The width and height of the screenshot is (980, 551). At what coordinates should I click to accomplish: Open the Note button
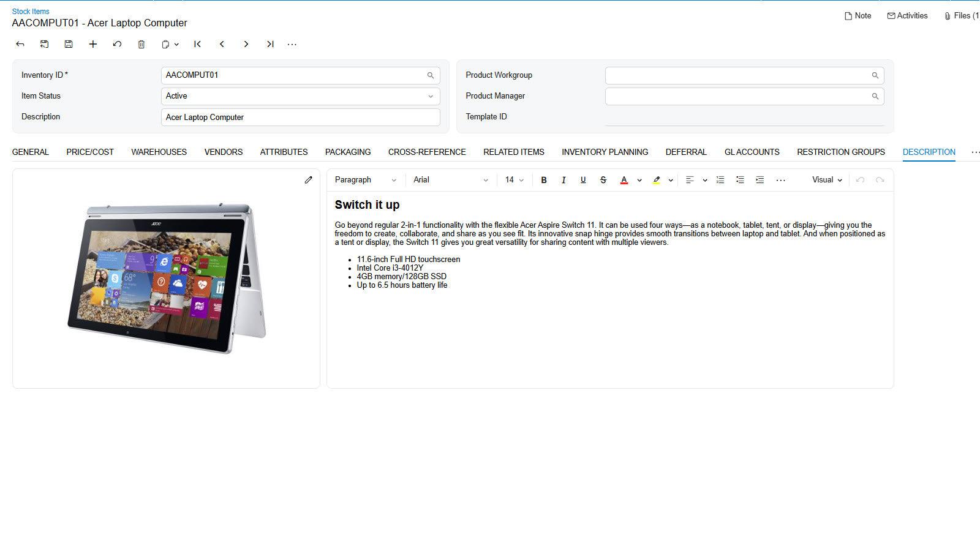[858, 16]
